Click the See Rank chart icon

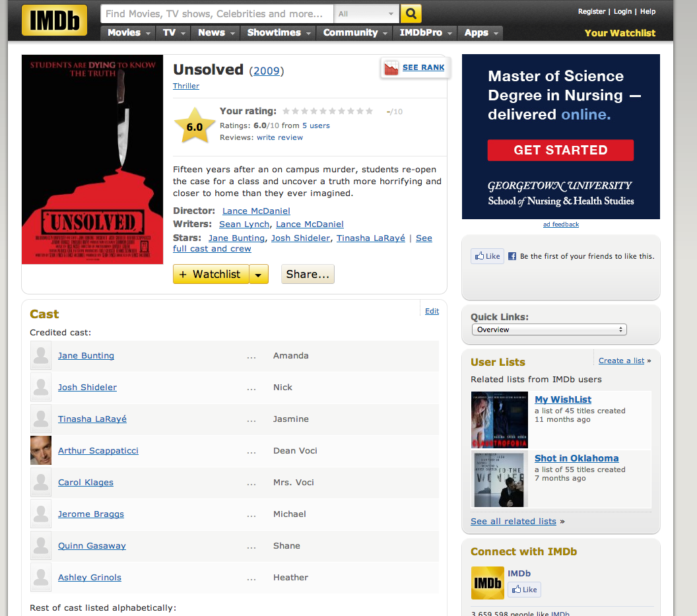point(391,67)
